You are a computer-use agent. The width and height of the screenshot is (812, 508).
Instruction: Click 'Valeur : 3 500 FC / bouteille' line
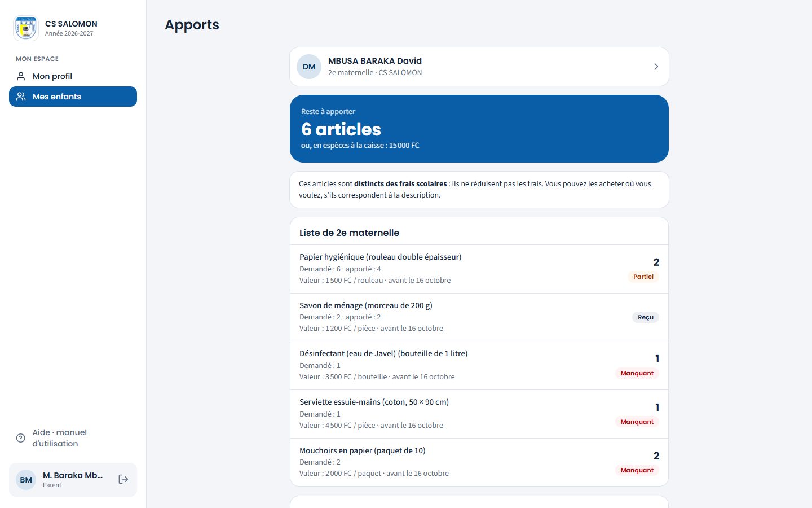pos(377,377)
